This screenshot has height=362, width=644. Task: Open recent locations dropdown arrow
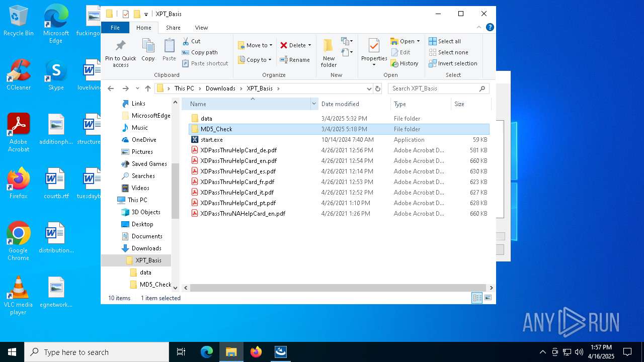(x=137, y=88)
